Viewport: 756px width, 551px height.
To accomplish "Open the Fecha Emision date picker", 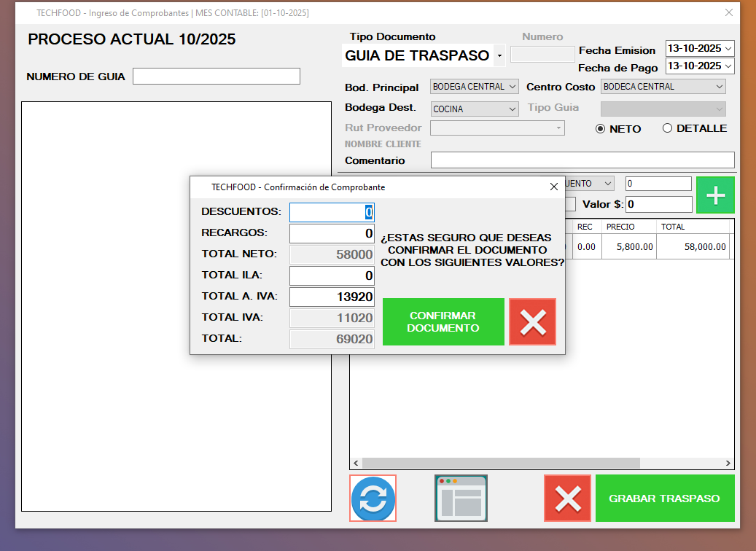I will pos(728,49).
